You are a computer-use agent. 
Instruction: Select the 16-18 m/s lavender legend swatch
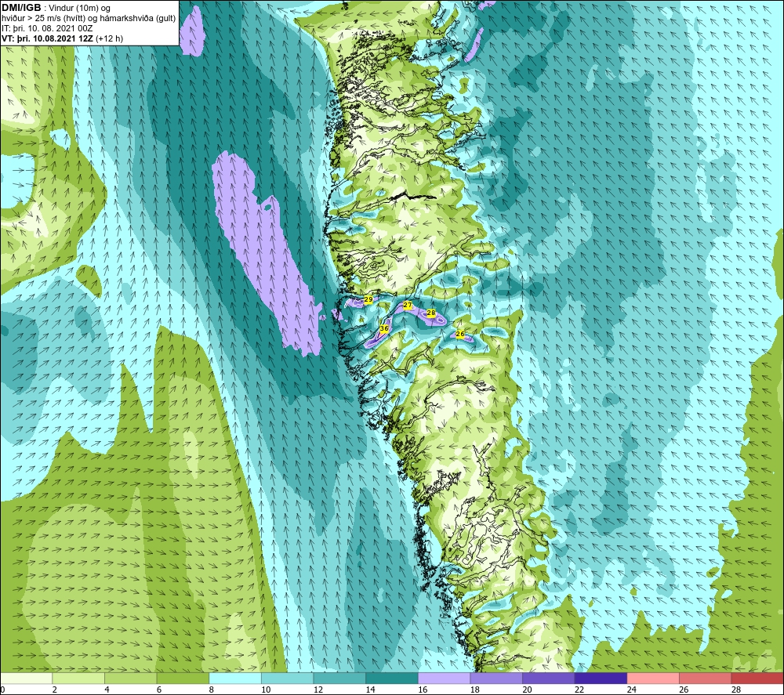pyautogui.click(x=444, y=678)
